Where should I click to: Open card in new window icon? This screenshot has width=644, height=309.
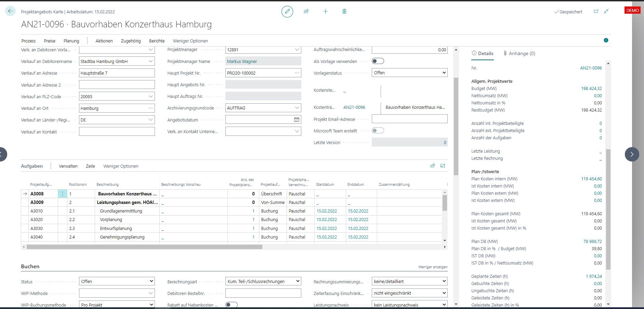point(596,12)
